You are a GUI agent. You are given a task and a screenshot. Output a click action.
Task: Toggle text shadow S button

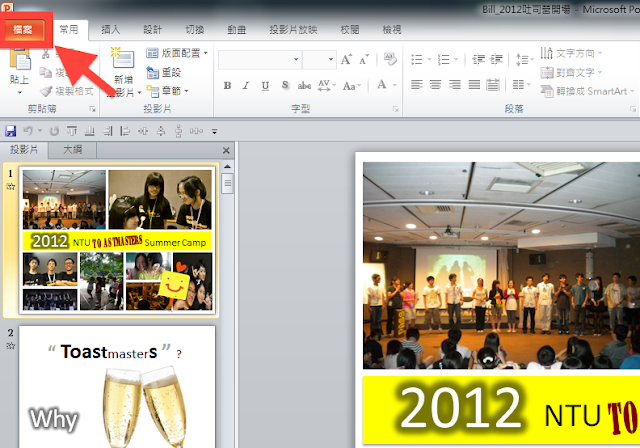pyautogui.click(x=285, y=85)
